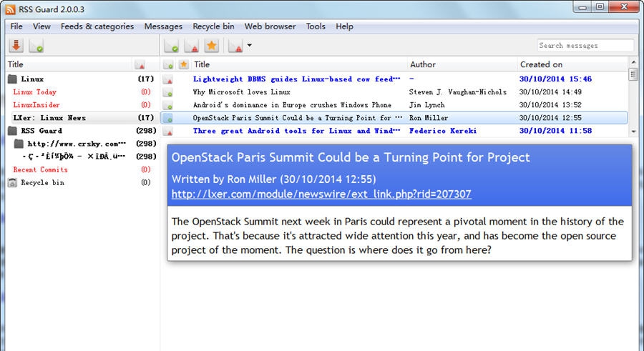Toggle read status of OpenStack Paris Summit message
This screenshot has height=351, width=644.
pos(168,118)
